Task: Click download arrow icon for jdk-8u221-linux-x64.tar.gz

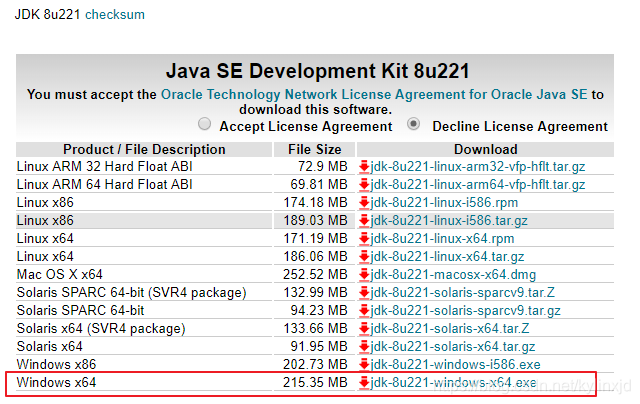Action: (x=364, y=257)
